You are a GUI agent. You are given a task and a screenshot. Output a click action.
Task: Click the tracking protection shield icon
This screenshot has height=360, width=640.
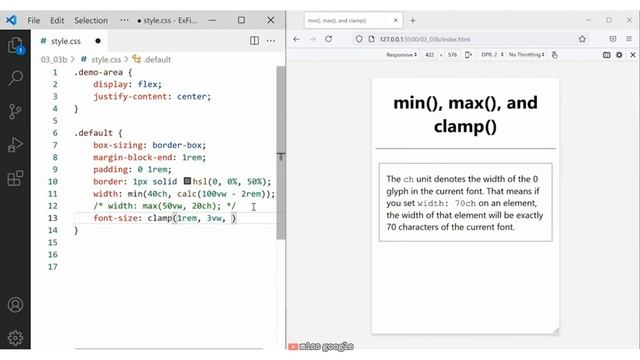pyautogui.click(x=359, y=39)
